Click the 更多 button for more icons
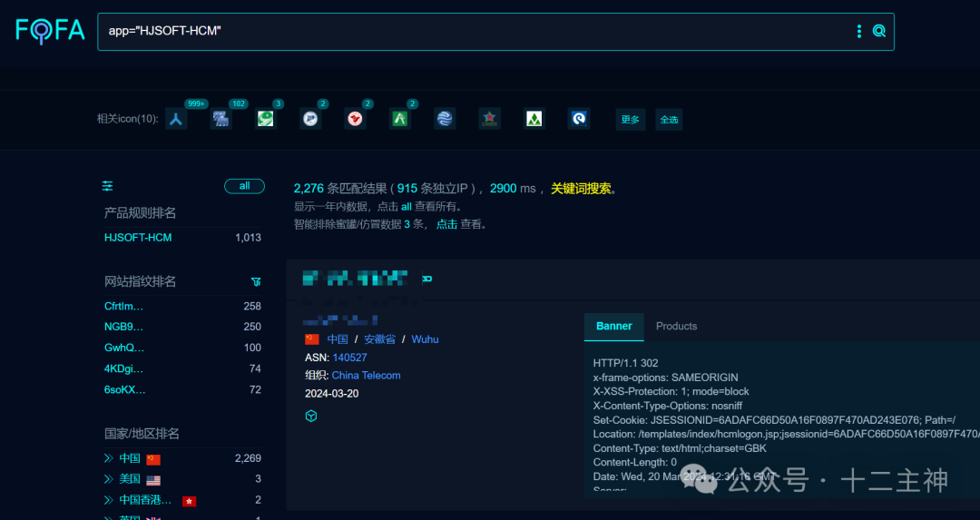The width and height of the screenshot is (980, 520). (630, 120)
